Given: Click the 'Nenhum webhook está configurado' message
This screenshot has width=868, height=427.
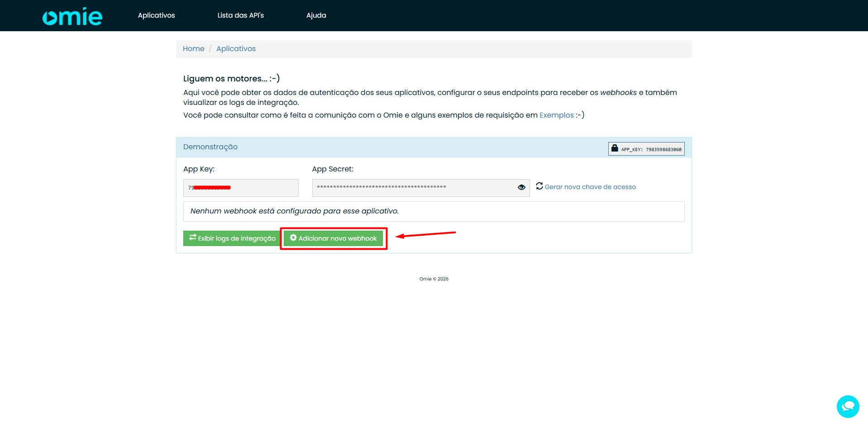Looking at the screenshot, I should 294,211.
